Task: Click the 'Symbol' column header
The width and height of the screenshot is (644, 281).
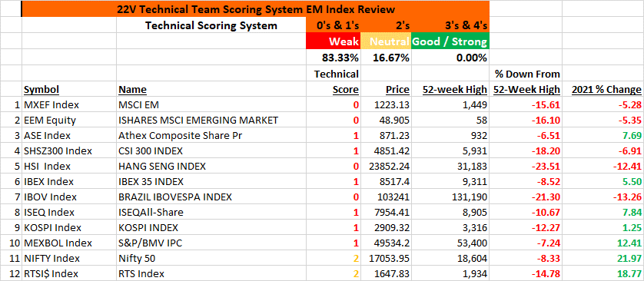Action: pos(69,89)
